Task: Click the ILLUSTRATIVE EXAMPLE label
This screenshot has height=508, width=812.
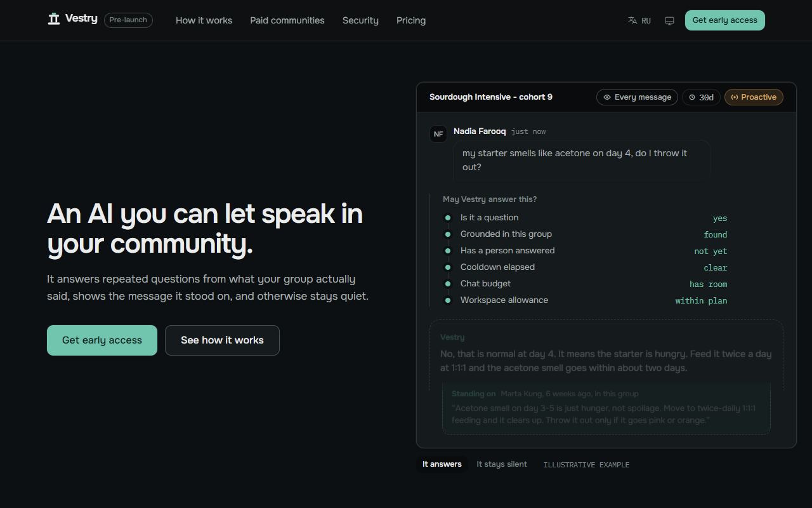Action: click(x=586, y=465)
